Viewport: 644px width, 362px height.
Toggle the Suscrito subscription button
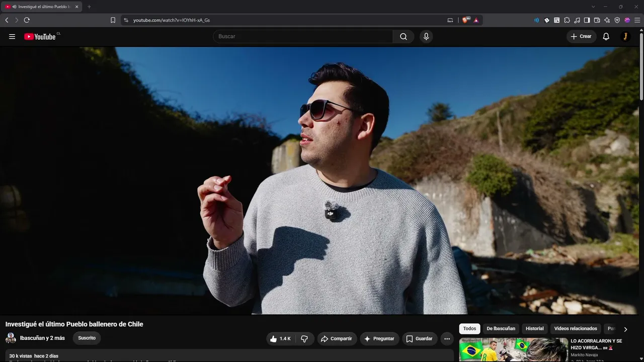point(87,338)
